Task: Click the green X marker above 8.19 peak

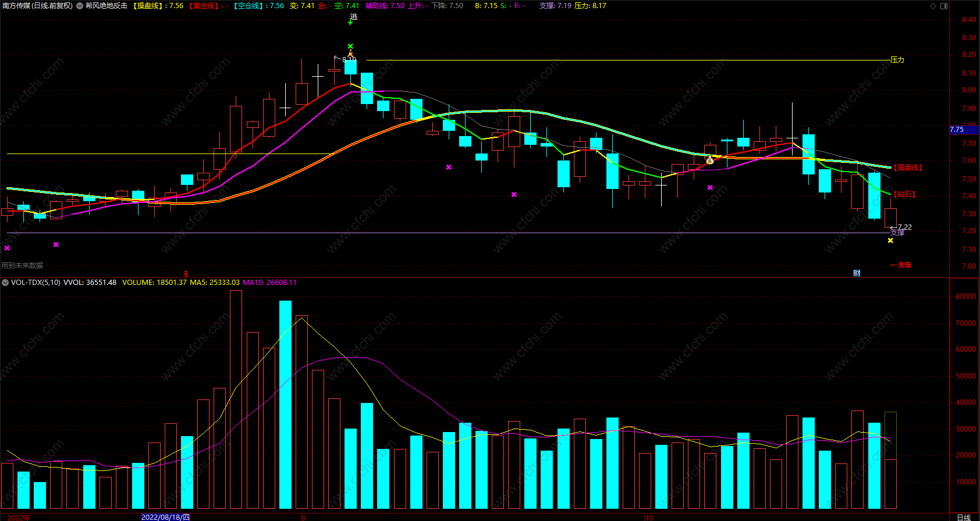Action: pos(350,47)
